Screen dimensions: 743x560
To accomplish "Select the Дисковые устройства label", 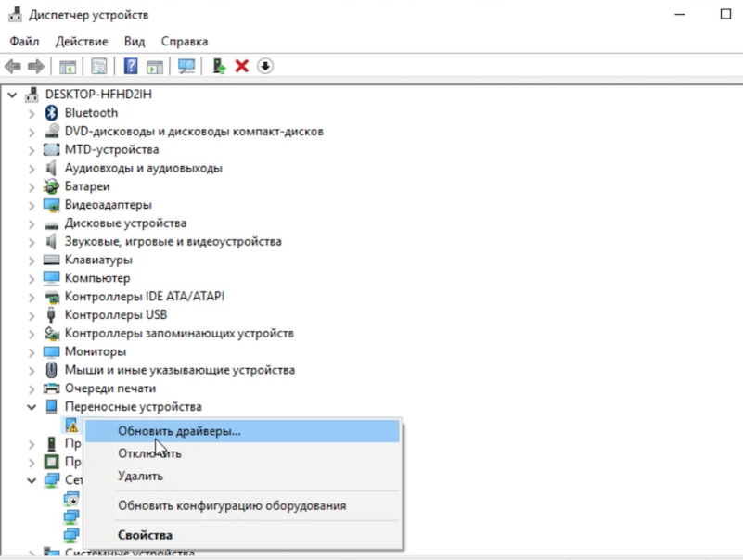I will pyautogui.click(x=125, y=223).
